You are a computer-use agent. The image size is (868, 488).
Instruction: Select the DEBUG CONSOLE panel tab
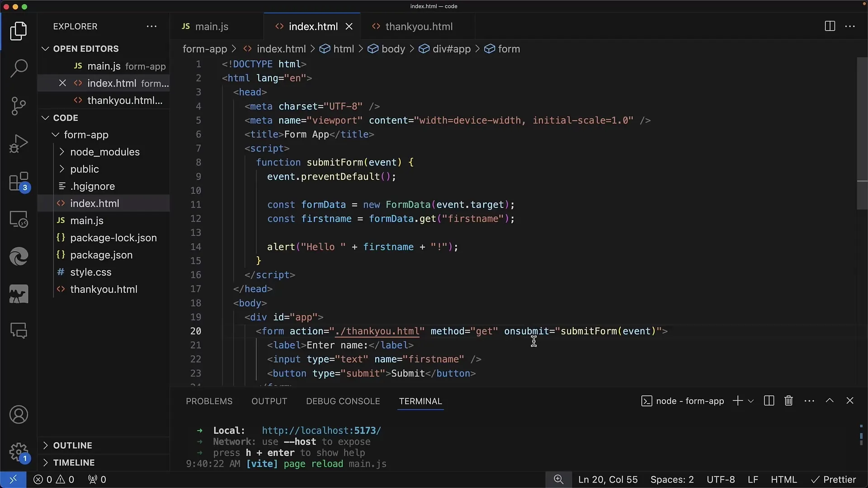click(x=343, y=401)
